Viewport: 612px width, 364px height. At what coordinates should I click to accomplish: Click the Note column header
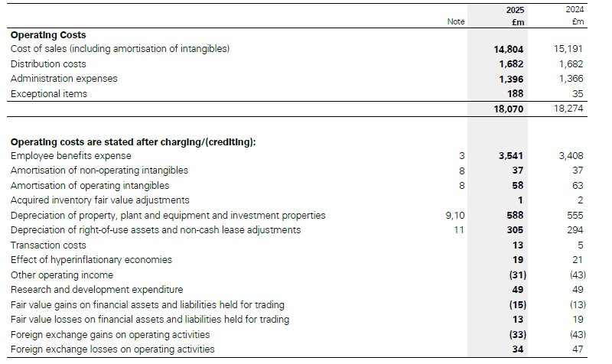455,21
